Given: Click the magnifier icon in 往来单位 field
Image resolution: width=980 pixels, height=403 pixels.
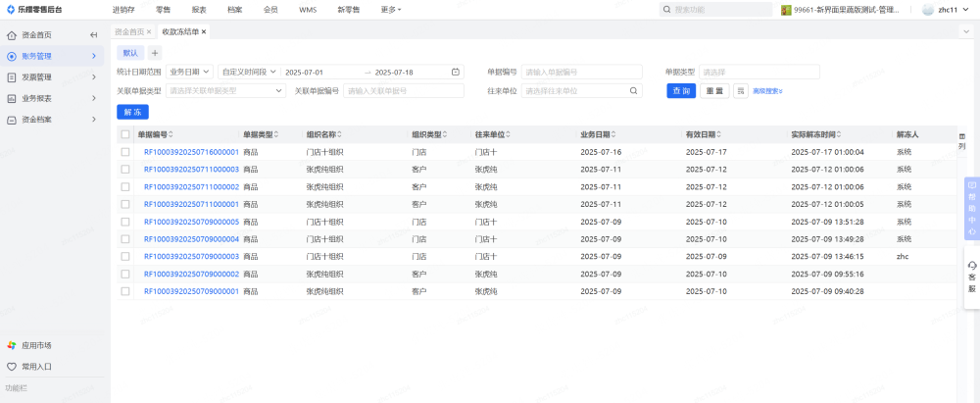Looking at the screenshot, I should [634, 91].
